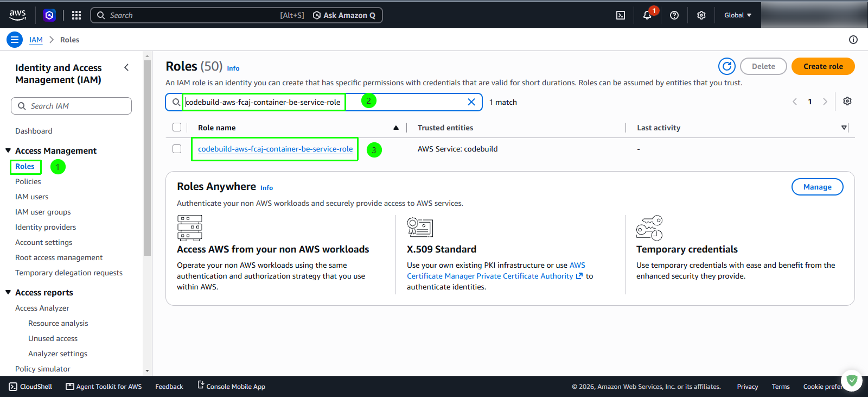Collapse the IAM navigation panel arrow
The image size is (868, 397).
pos(126,67)
